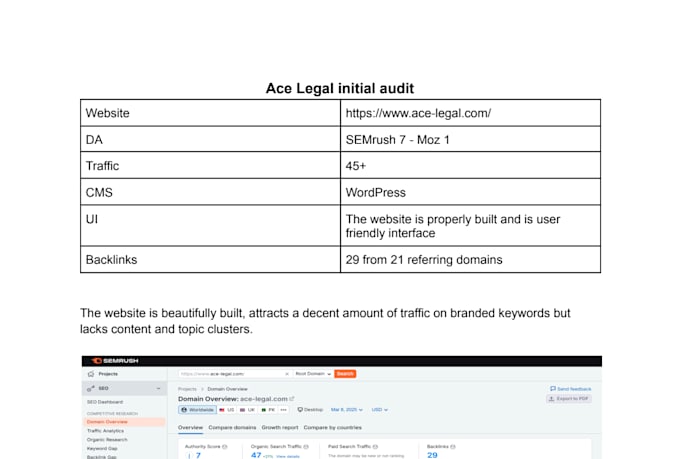Image resolution: width=680 pixels, height=459 pixels.
Task: Switch to the Compare domains tab
Action: click(232, 428)
